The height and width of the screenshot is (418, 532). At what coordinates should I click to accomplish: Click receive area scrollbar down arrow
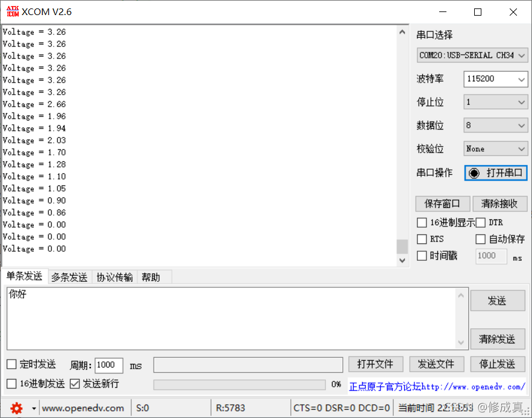click(x=402, y=260)
